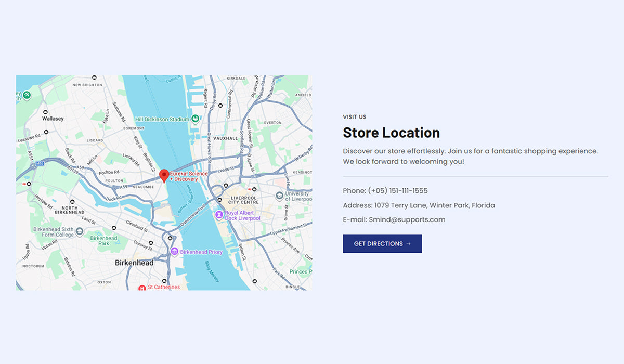Click the Birkenhead Sixth Form College marker
624x364 pixels.
click(79, 231)
